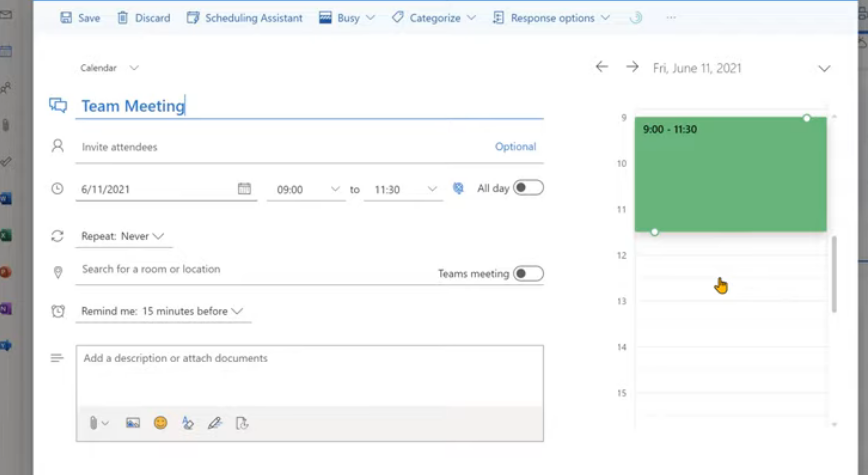Click the pen draw icon
Screen dimensions: 868x475
pyautogui.click(x=215, y=424)
